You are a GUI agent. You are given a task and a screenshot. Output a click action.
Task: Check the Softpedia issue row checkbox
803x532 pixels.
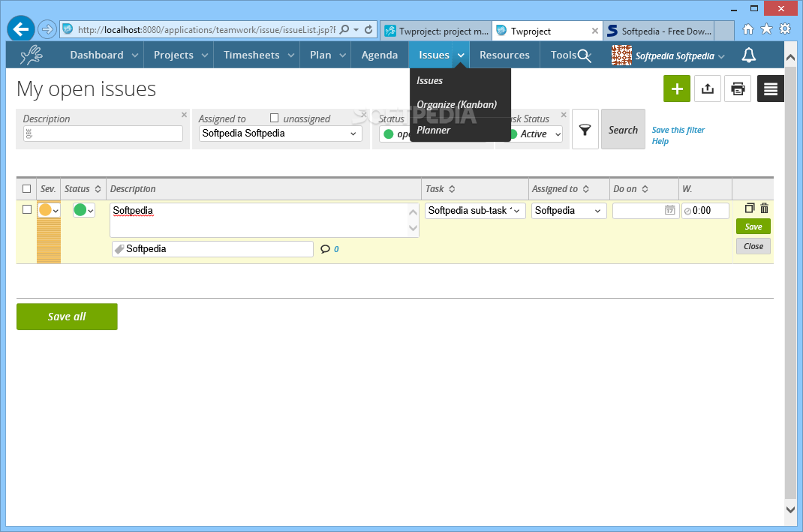click(x=27, y=209)
